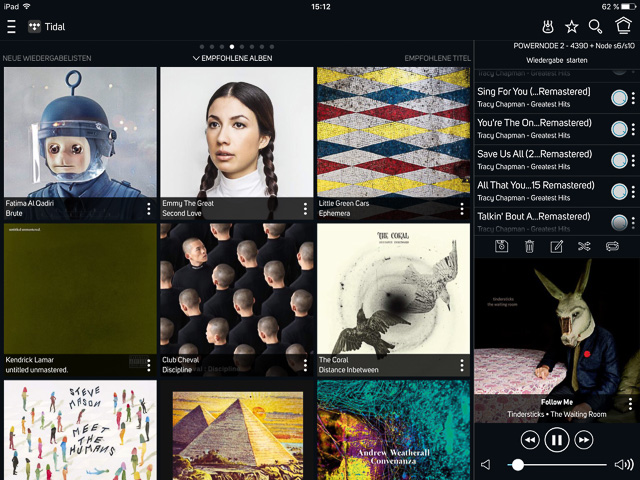Open options for Emmy The Great Second Love

click(x=305, y=209)
